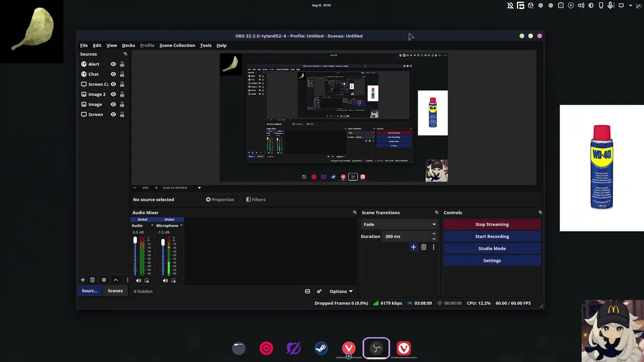Float the Sources dock with its popout icon
644x362 pixels.
125,54
